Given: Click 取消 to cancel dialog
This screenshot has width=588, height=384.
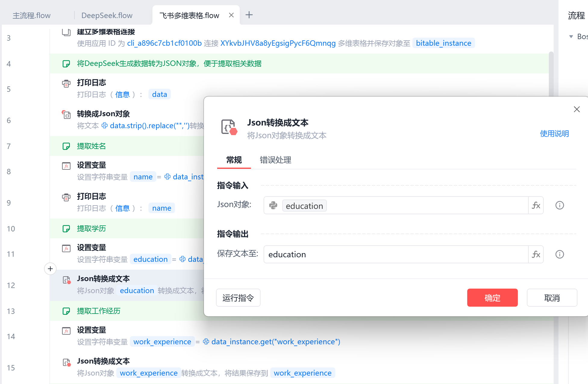Looking at the screenshot, I should 552,298.
